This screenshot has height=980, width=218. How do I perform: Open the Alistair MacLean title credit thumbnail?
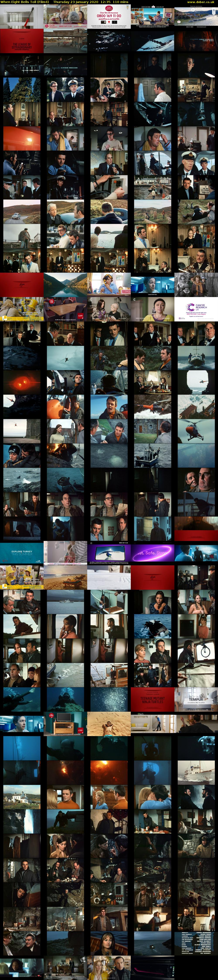[x=65, y=65]
